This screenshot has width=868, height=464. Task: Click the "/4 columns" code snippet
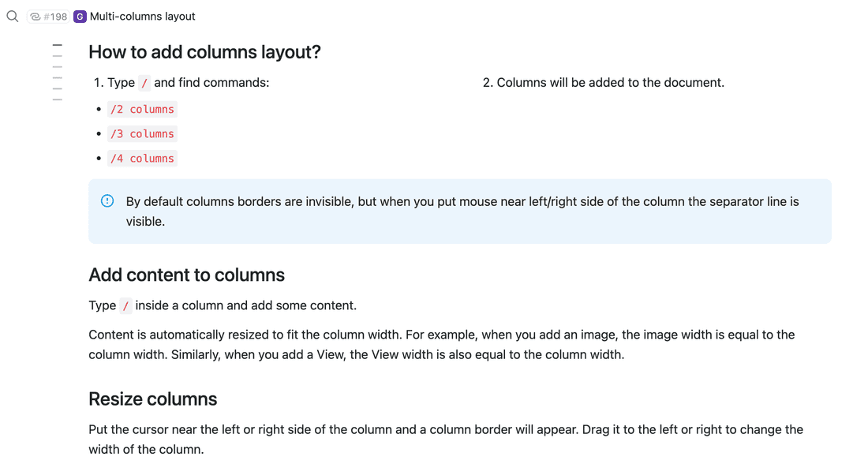point(142,159)
